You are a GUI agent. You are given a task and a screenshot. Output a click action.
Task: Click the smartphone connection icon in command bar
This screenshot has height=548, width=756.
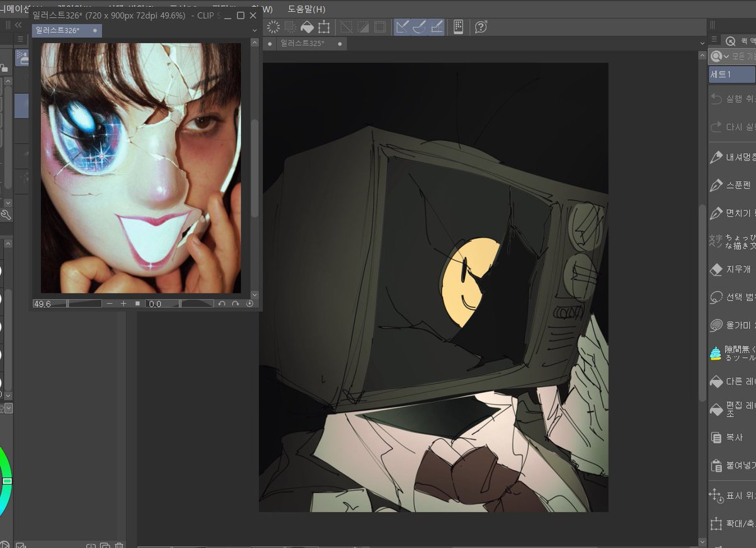pyautogui.click(x=459, y=27)
